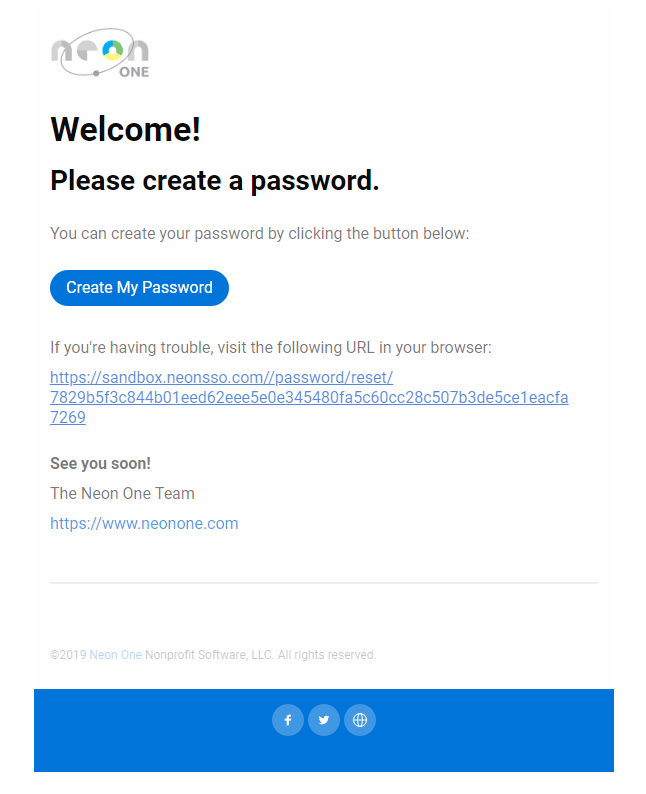Click the globe website icon
This screenshot has width=646, height=794.
[359, 720]
